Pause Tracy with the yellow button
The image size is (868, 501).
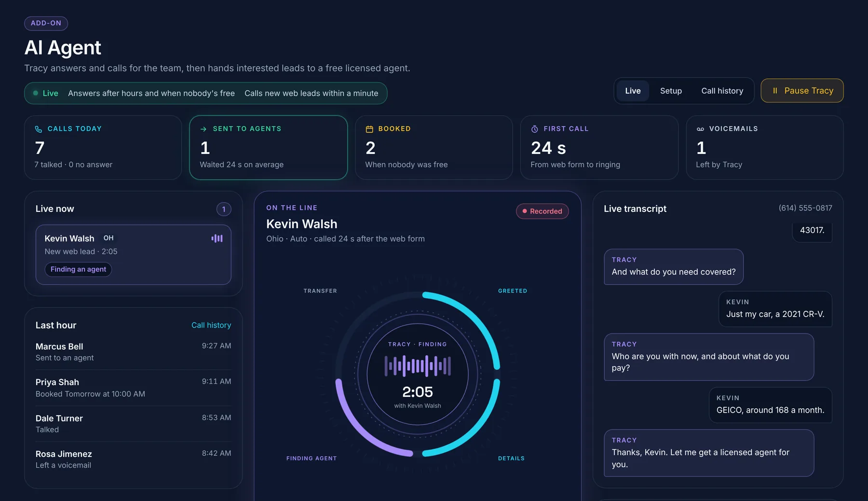(x=802, y=91)
